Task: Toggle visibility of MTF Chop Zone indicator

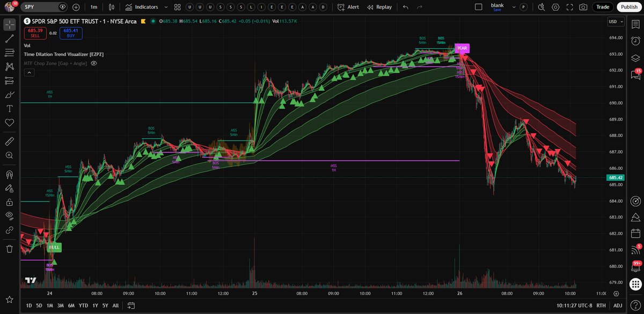Action: pos(93,63)
